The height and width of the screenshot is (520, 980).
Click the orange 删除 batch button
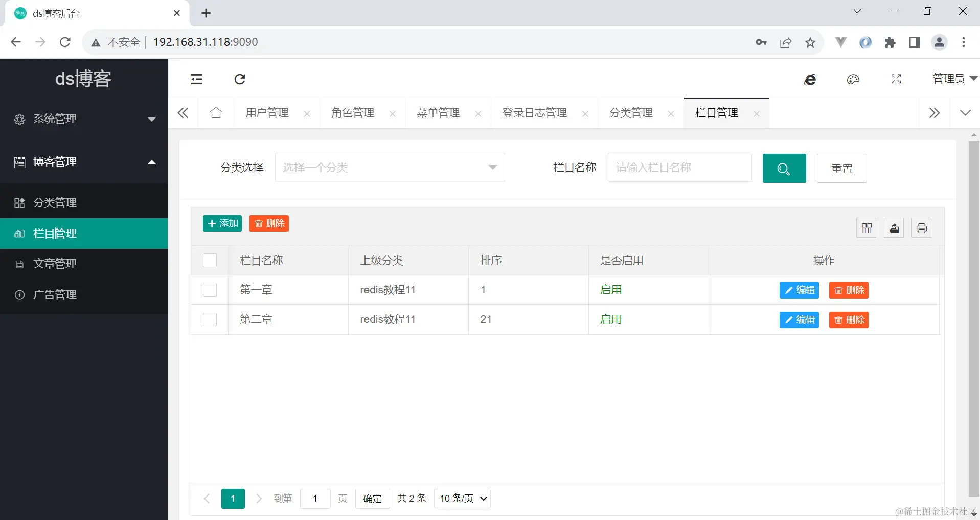(x=269, y=224)
